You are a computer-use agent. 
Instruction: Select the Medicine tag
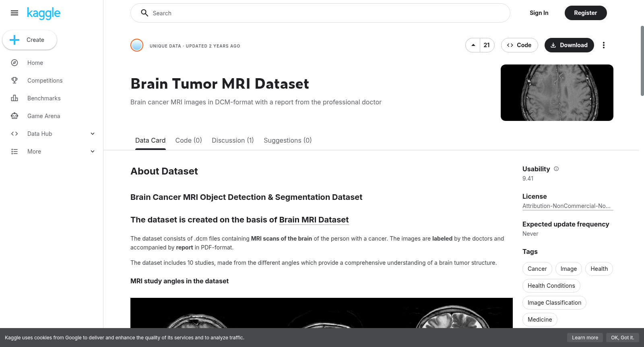coord(540,320)
